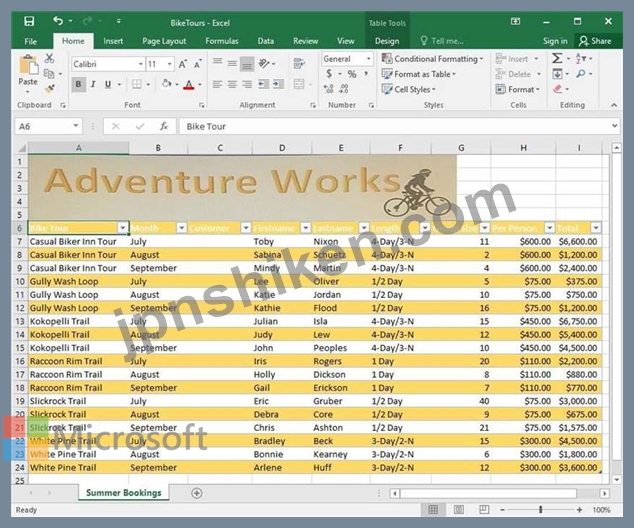This screenshot has height=528, width=634.
Task: Switch to Page Break Preview in status bar
Action: point(484,509)
